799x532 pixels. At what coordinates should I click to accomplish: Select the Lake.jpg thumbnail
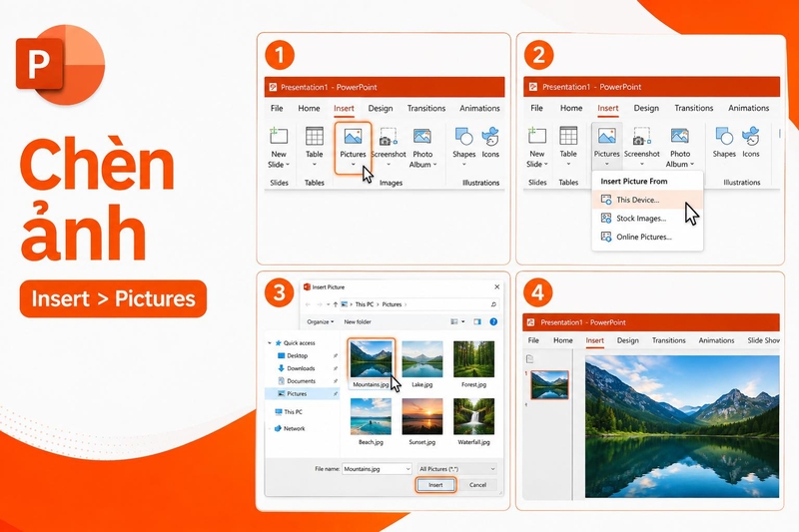pyautogui.click(x=421, y=359)
